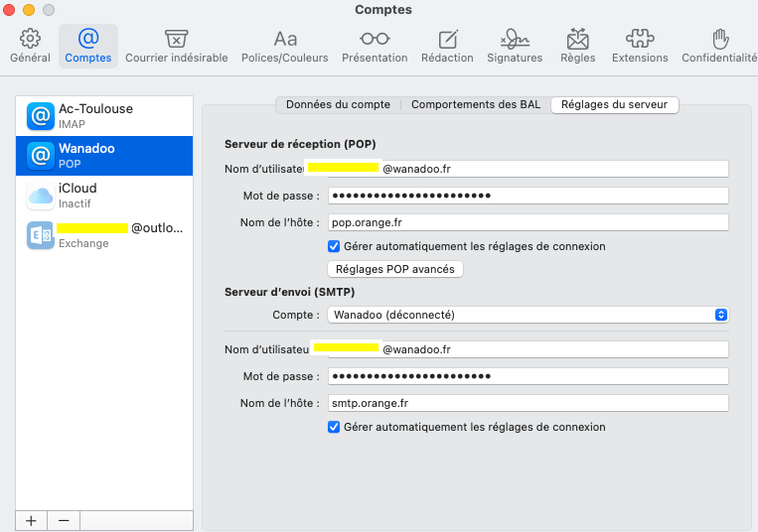Screen dimensions: 758x532
Task: Add a new account with plus button
Action: click(x=31, y=520)
